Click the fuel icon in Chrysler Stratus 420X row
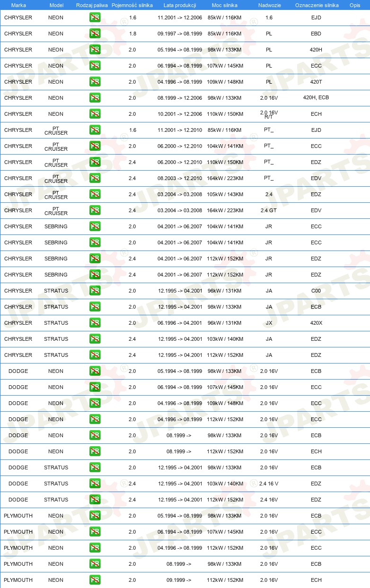370x588 pixels. (x=95, y=323)
